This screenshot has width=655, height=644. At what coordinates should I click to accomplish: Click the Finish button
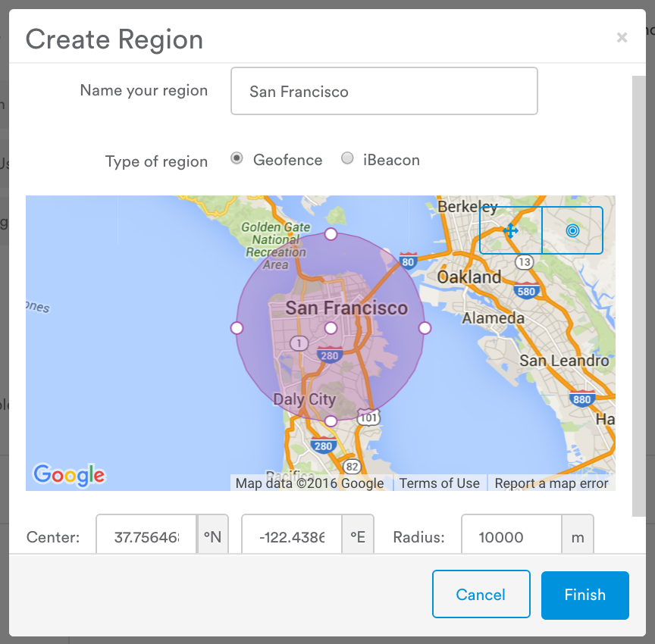click(x=584, y=595)
